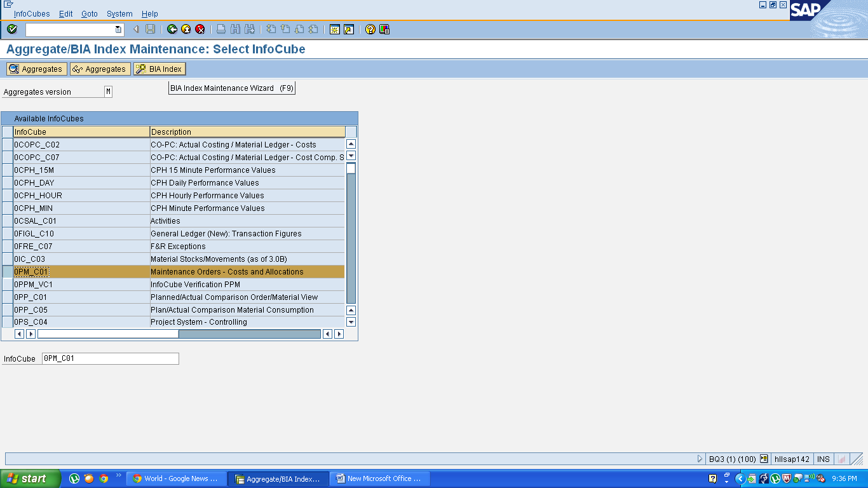The width and height of the screenshot is (868, 488).
Task: Click the Next Page icon
Action: [x=299, y=29]
